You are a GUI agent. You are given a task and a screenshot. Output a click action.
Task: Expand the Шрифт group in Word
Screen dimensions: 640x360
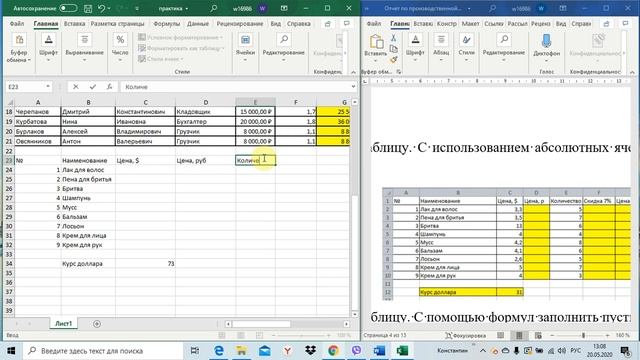(x=415, y=49)
